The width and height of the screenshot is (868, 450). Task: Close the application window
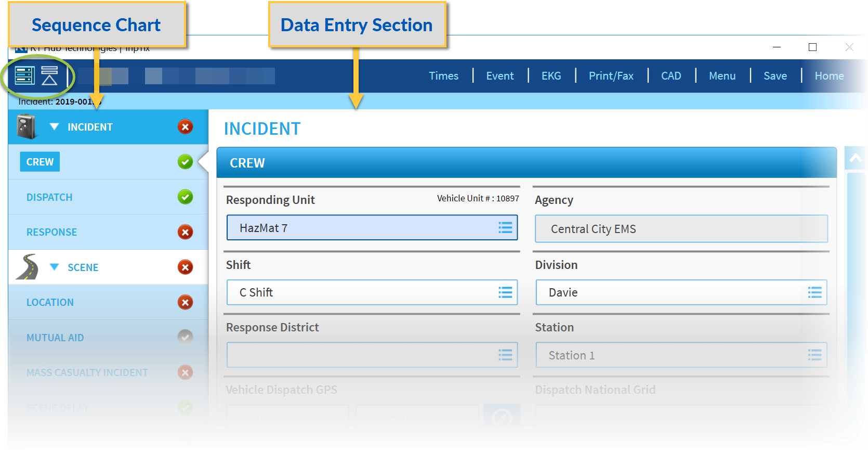849,47
